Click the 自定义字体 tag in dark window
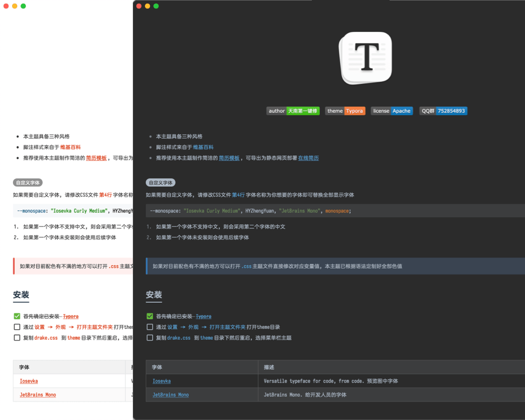Screen dimensions: 525x420 [x=161, y=183]
